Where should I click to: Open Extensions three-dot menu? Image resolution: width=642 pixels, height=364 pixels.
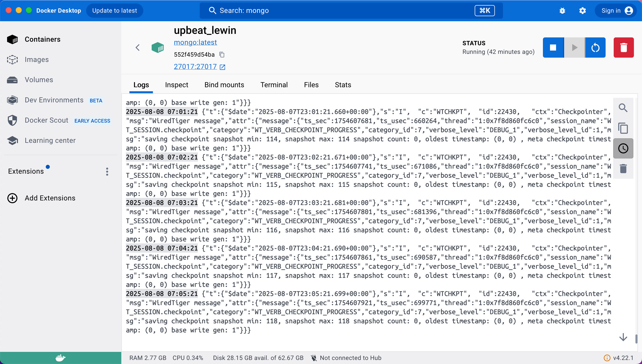[x=107, y=172]
